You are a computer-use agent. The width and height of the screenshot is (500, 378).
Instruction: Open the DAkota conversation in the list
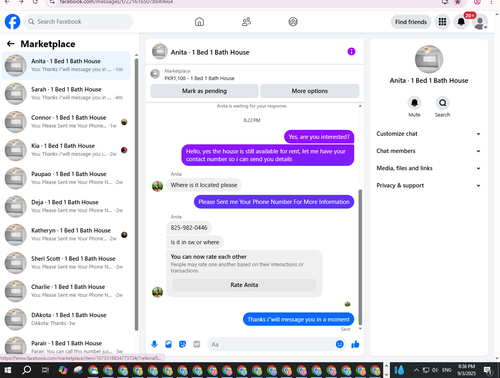coord(66,319)
